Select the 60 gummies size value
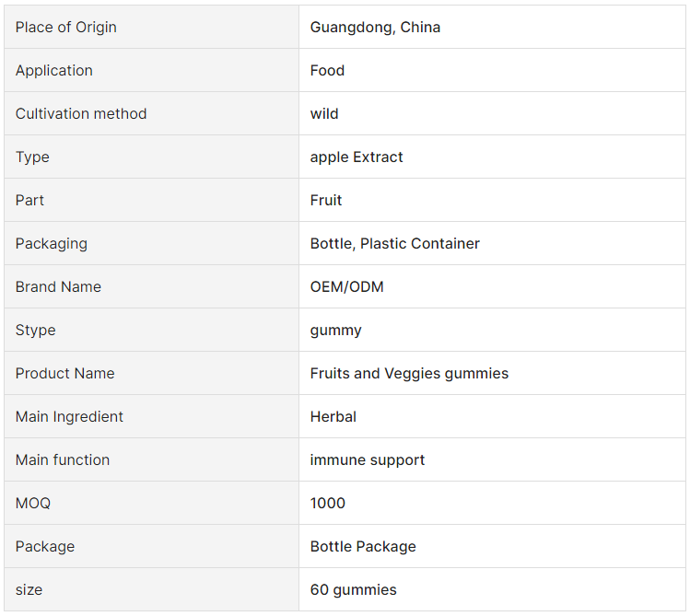This screenshot has height=616, width=690. click(x=353, y=590)
